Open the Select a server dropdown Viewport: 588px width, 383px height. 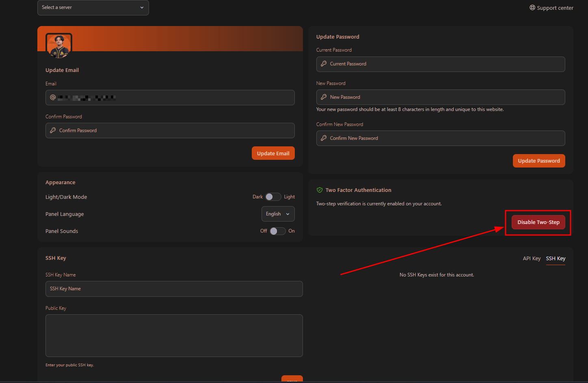coord(93,8)
